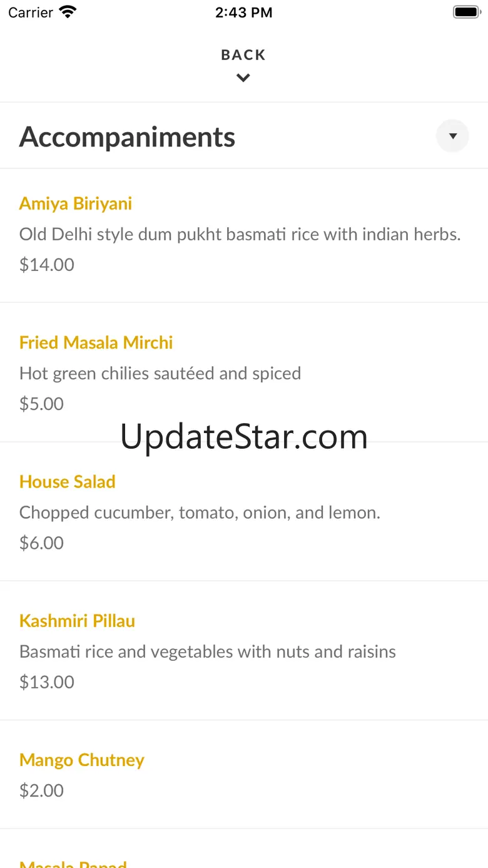The image size is (488, 868).
Task: Tap the hot green chilies description
Action: pos(160,374)
